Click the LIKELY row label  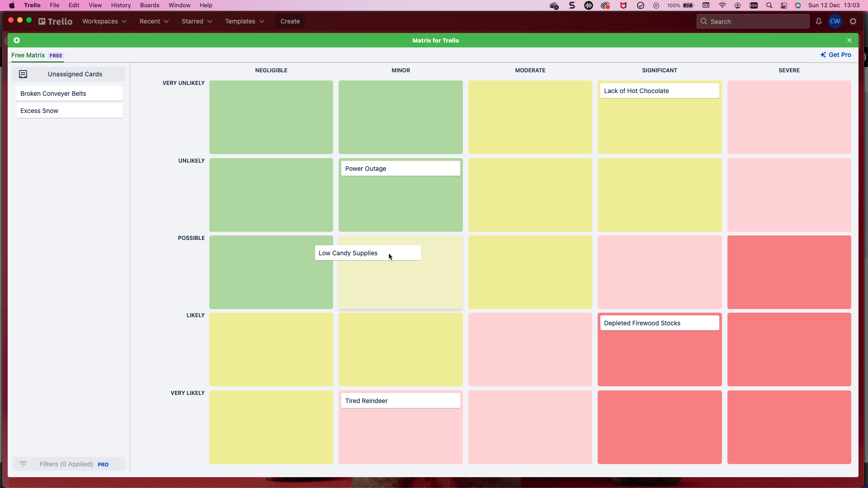click(x=196, y=315)
